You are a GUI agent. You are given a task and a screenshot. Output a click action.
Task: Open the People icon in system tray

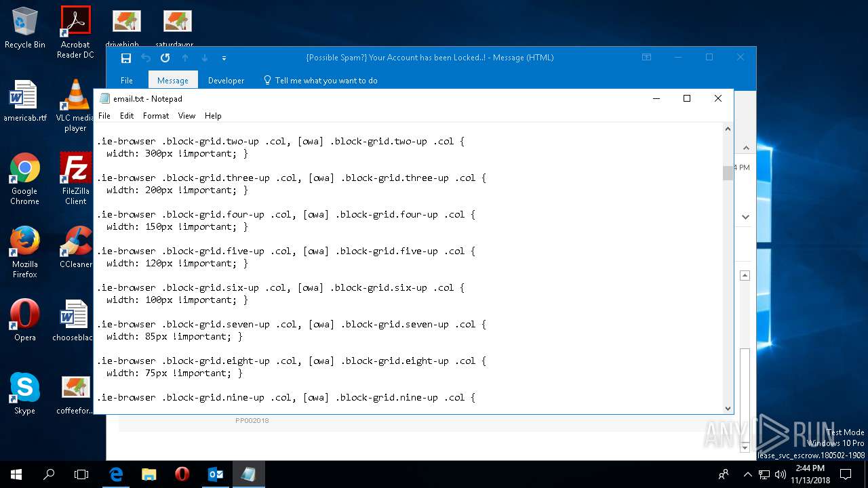click(x=724, y=474)
